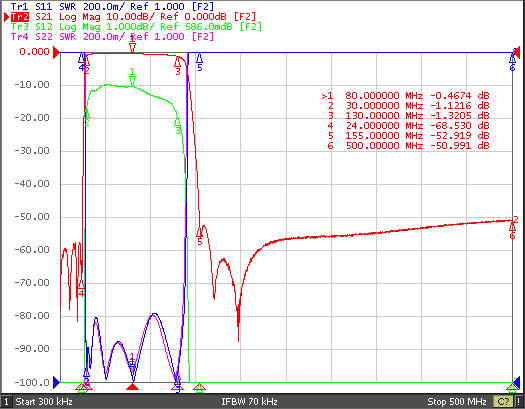Click green marker 1 on the S12 trace
525x409 pixels.
[132, 77]
